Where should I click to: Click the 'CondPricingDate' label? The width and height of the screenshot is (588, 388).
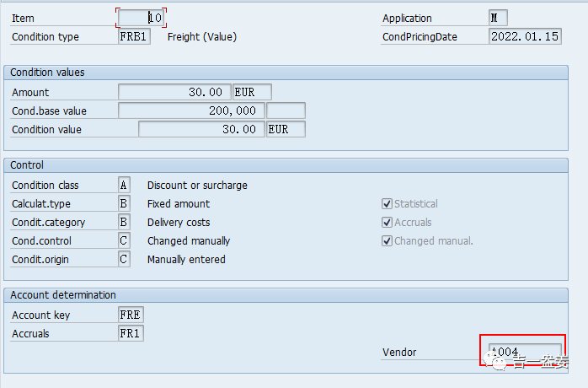coord(420,37)
